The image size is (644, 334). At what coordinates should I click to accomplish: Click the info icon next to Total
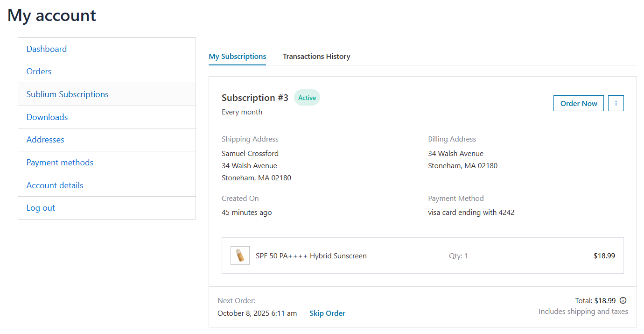tap(624, 300)
